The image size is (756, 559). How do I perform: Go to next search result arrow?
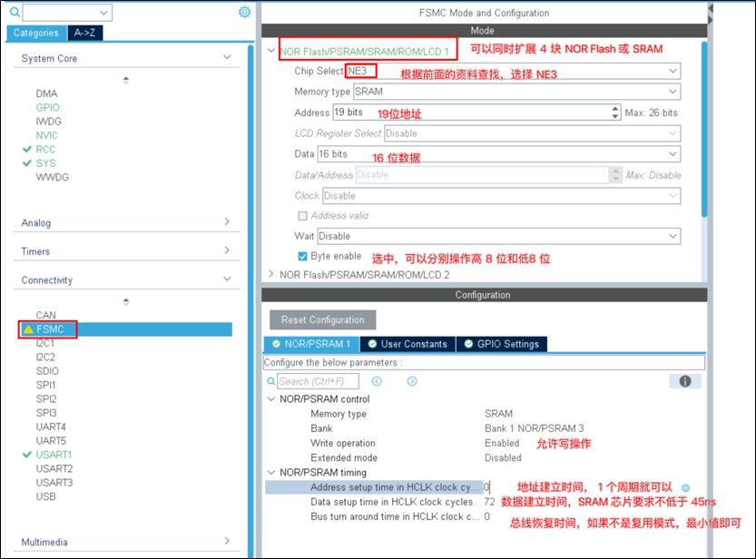[412, 382]
